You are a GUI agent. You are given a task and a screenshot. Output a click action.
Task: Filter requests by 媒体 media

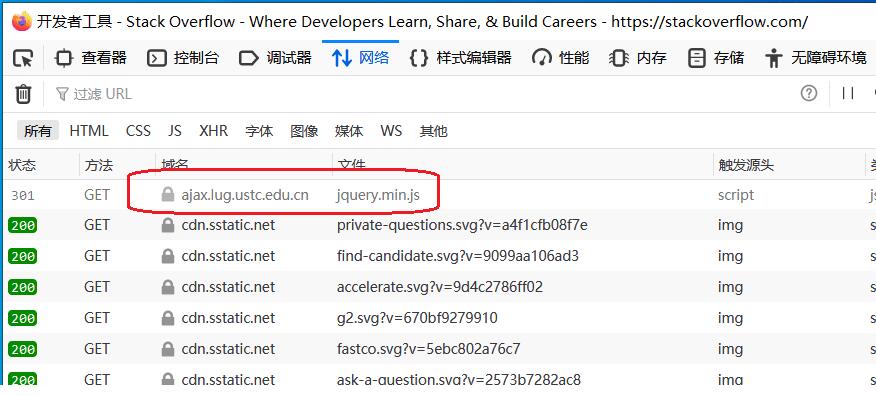(x=349, y=131)
